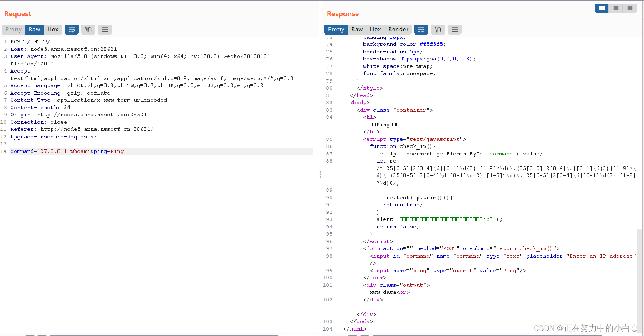Toggle word wrap in the Response pane

tap(421, 29)
